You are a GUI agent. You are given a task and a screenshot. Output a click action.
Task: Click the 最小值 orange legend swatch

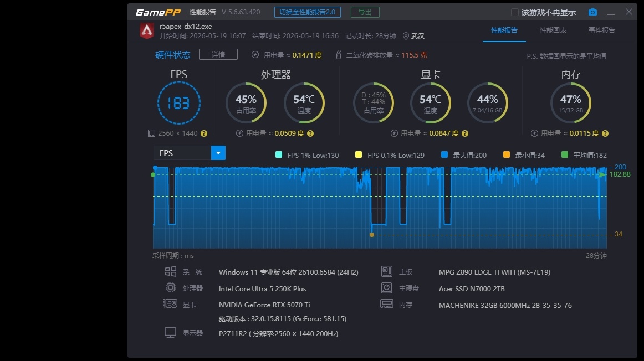pyautogui.click(x=507, y=154)
